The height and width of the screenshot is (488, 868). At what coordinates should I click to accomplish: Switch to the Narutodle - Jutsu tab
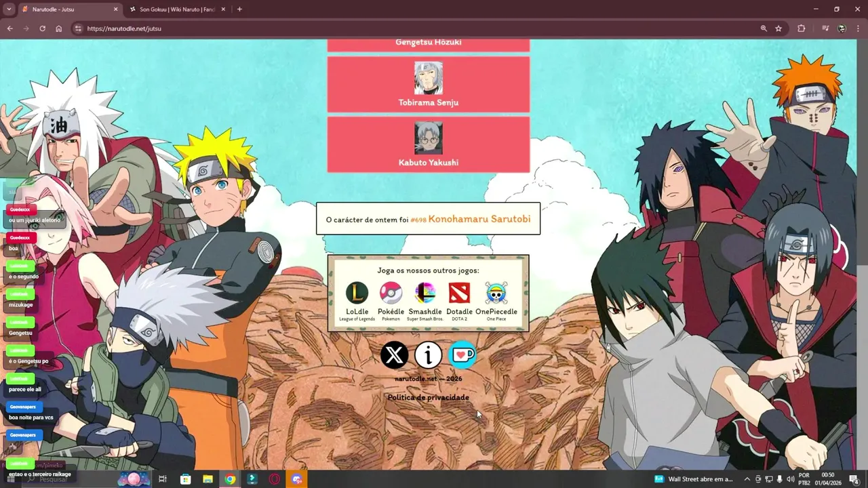point(70,9)
